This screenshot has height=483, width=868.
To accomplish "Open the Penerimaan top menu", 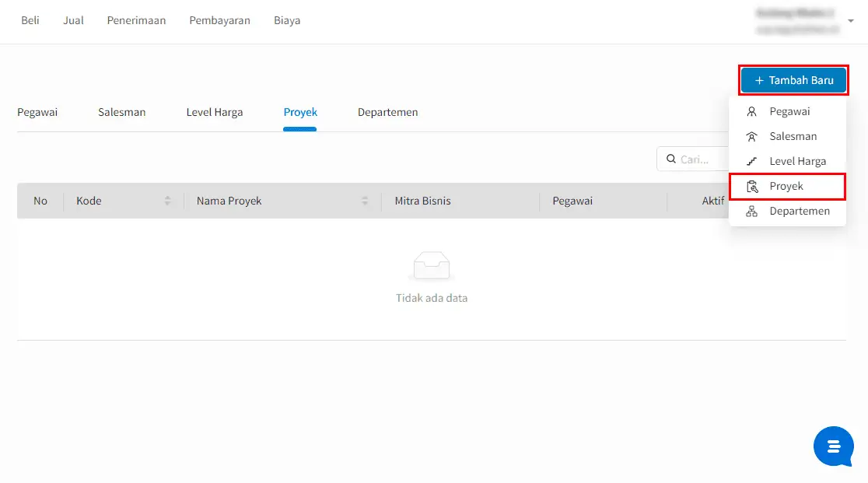I will [136, 20].
